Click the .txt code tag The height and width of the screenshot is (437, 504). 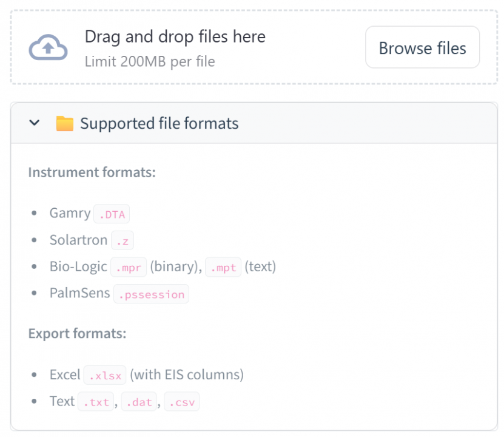pos(96,402)
